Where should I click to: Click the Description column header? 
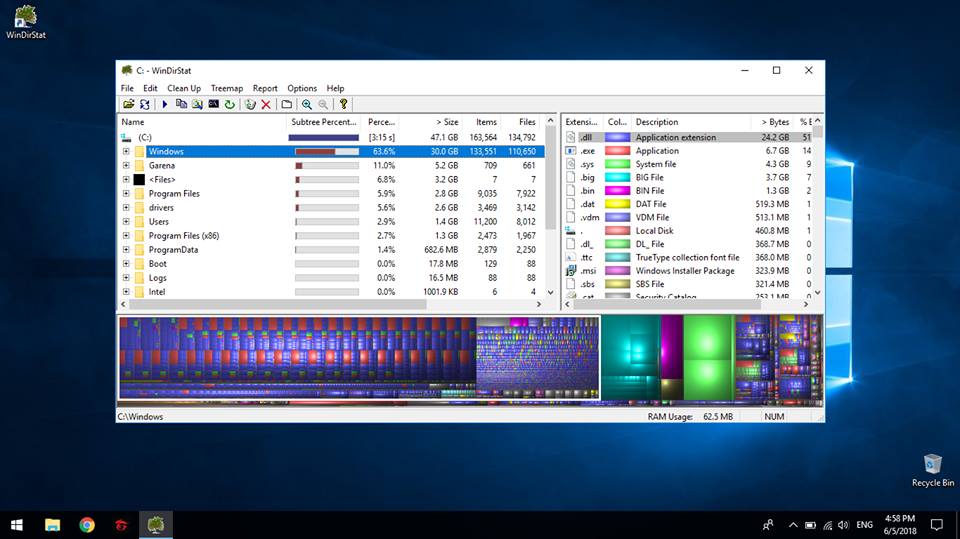pyautogui.click(x=657, y=122)
